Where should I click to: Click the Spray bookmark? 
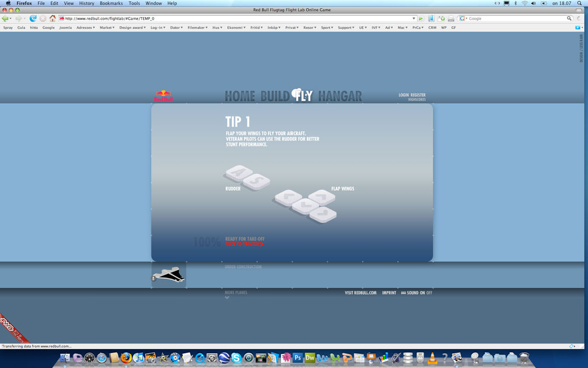[x=8, y=27]
